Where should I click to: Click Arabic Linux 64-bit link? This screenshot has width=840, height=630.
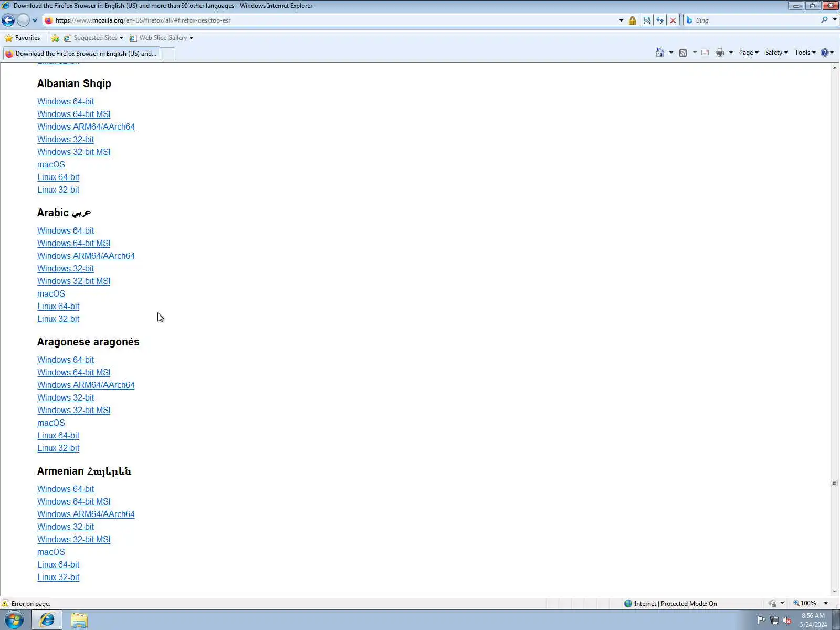click(x=58, y=307)
